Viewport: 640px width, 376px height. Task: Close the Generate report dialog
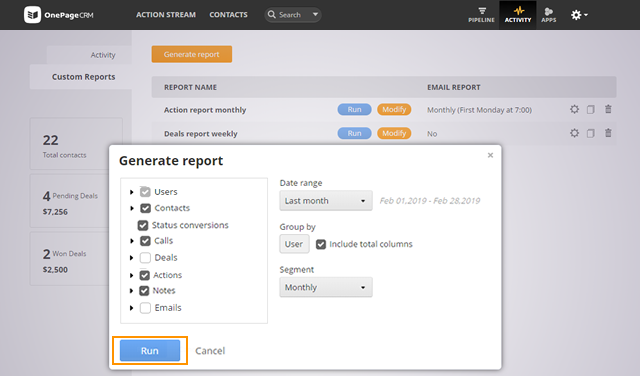pyautogui.click(x=490, y=155)
